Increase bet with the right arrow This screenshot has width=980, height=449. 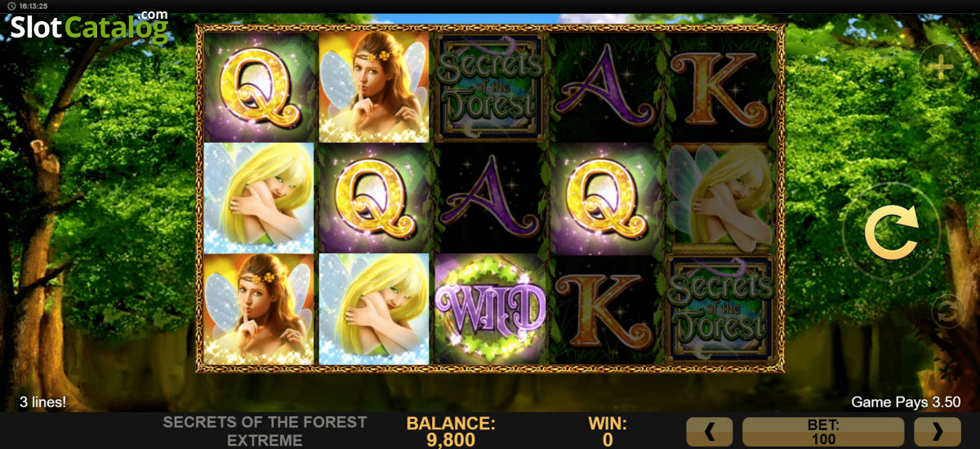937,431
